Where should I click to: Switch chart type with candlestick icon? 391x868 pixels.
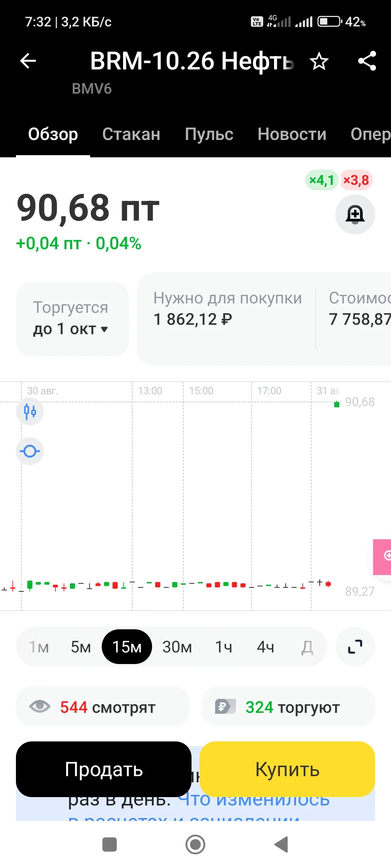30,411
